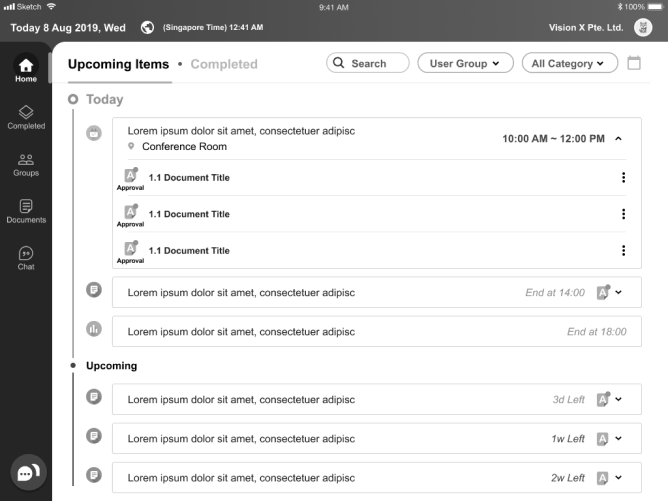This screenshot has width=668, height=501.
Task: Expand the item ending at 14:00
Action: pyautogui.click(x=619, y=293)
